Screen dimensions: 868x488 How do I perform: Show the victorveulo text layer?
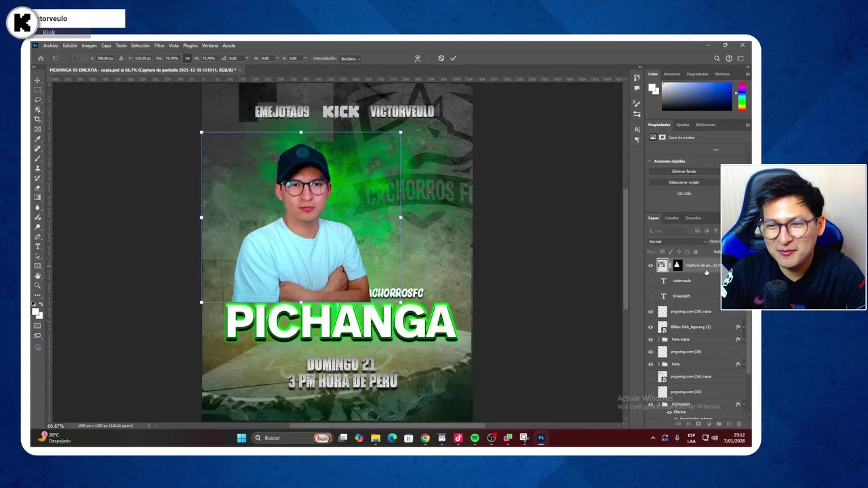tap(650, 281)
